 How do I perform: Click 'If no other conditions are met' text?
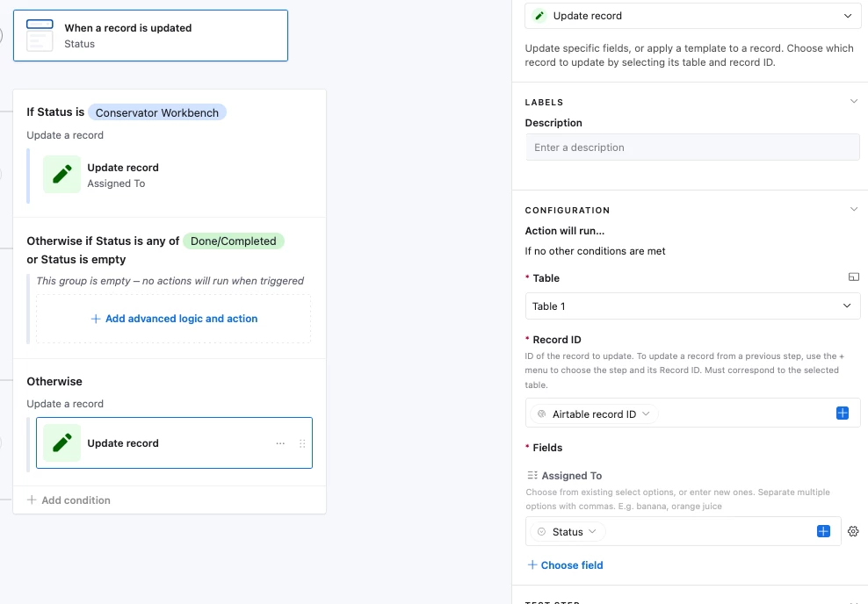pos(595,251)
